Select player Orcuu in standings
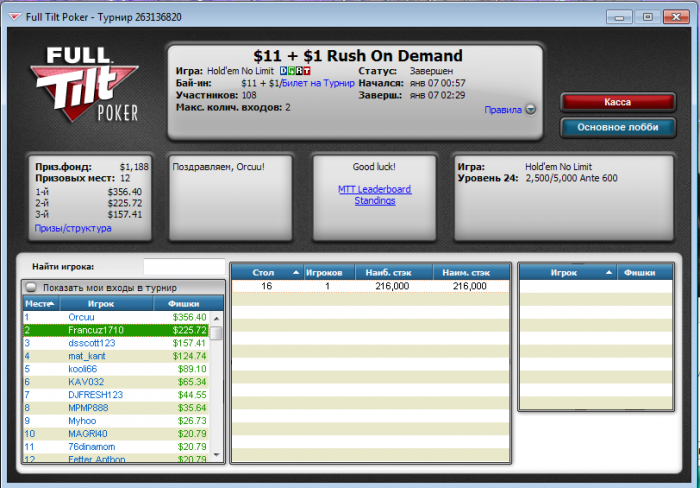Image resolution: width=700 pixels, height=488 pixels. [116, 317]
